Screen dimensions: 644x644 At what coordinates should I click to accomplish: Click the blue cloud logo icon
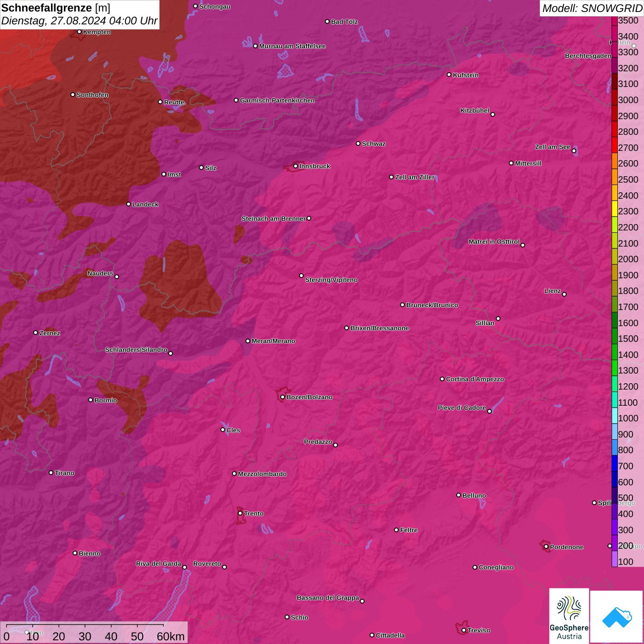617,617
